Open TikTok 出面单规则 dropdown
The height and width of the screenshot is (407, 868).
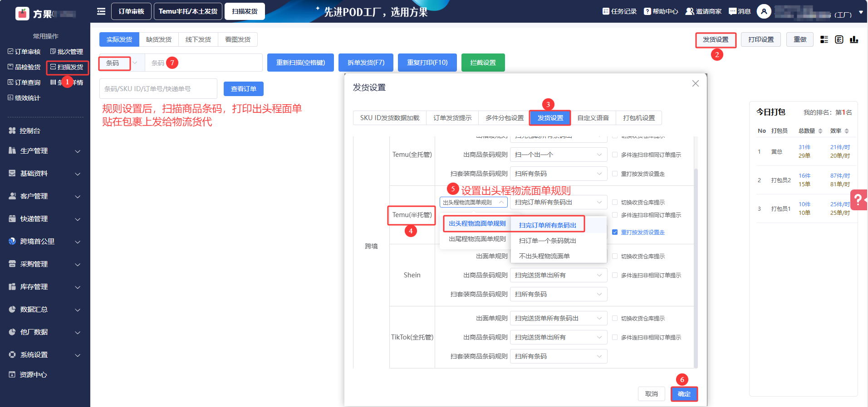pos(558,318)
